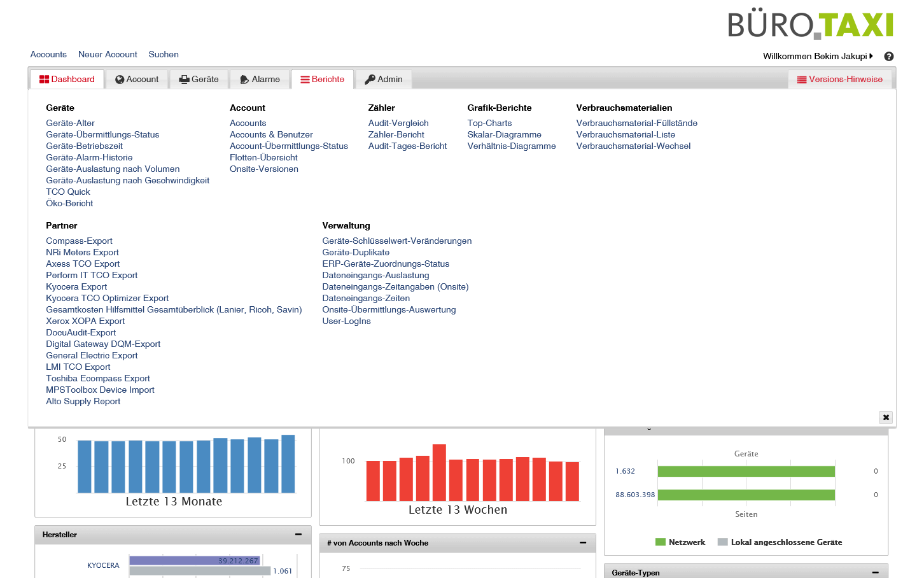Open the Top-Charts report

click(489, 123)
